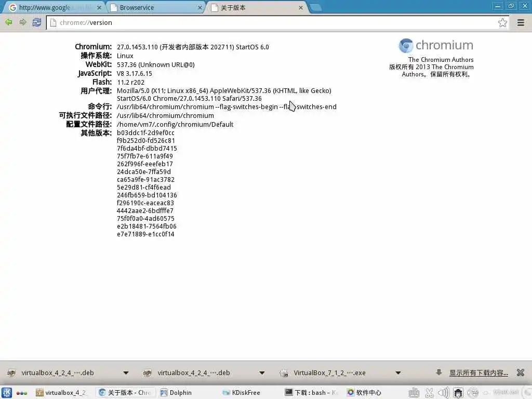Switch to 下载 : bash terminal in taskbar
Screen dimensions: 532x399
[312, 393]
